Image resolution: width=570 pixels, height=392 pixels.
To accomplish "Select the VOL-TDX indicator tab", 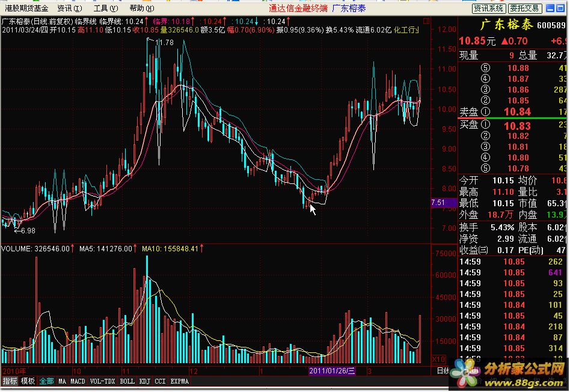I will 102,381.
